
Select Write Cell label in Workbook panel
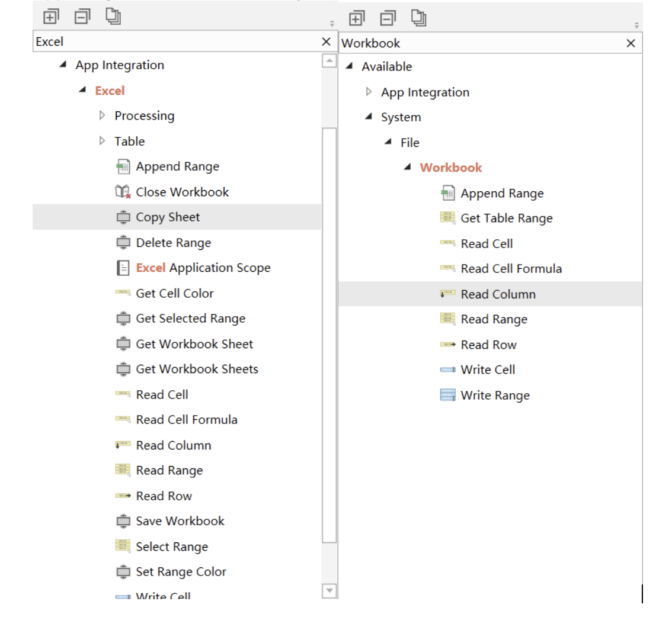488,369
